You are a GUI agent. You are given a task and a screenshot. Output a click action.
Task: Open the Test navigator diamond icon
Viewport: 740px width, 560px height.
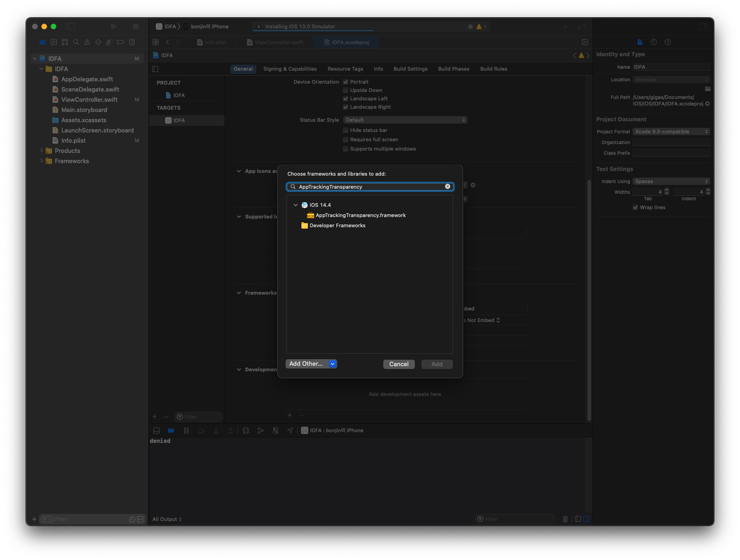click(x=98, y=42)
